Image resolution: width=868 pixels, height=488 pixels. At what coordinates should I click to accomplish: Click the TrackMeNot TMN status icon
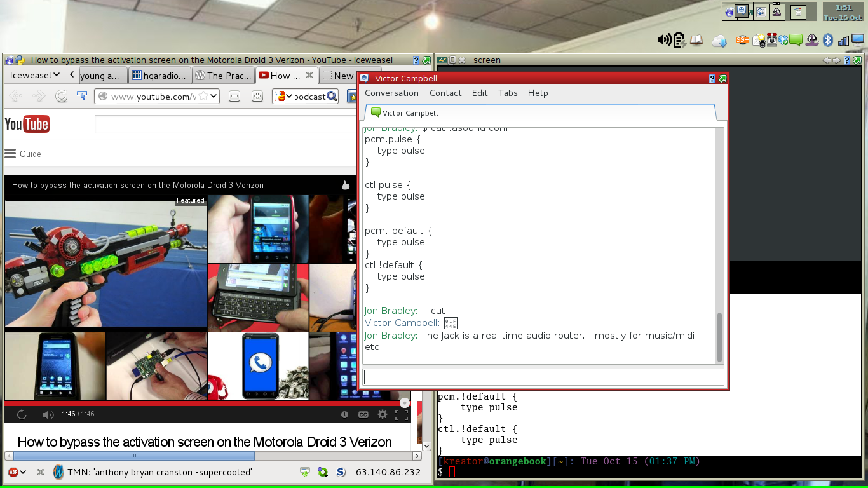tap(58, 472)
